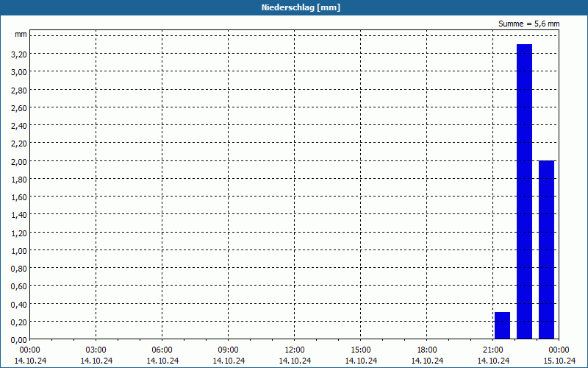Select the blue bar reaching 2,00 mm
588x368 pixels.
pos(546,250)
